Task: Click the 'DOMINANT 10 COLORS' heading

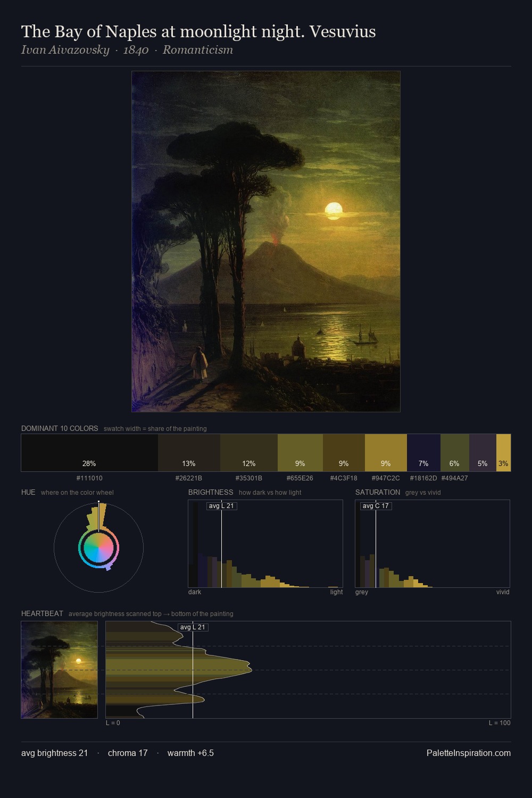Action: coord(60,428)
